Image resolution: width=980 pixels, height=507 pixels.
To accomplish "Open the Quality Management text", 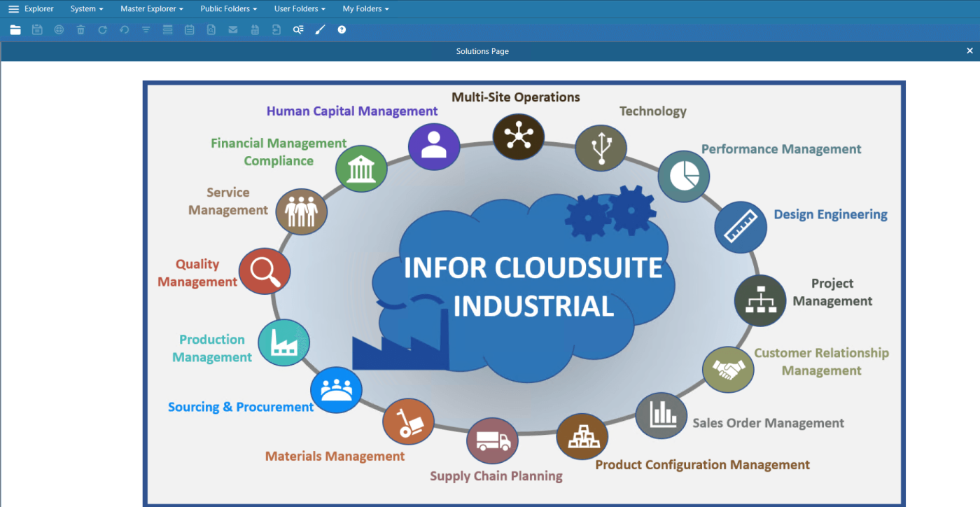I will pyautogui.click(x=197, y=273).
